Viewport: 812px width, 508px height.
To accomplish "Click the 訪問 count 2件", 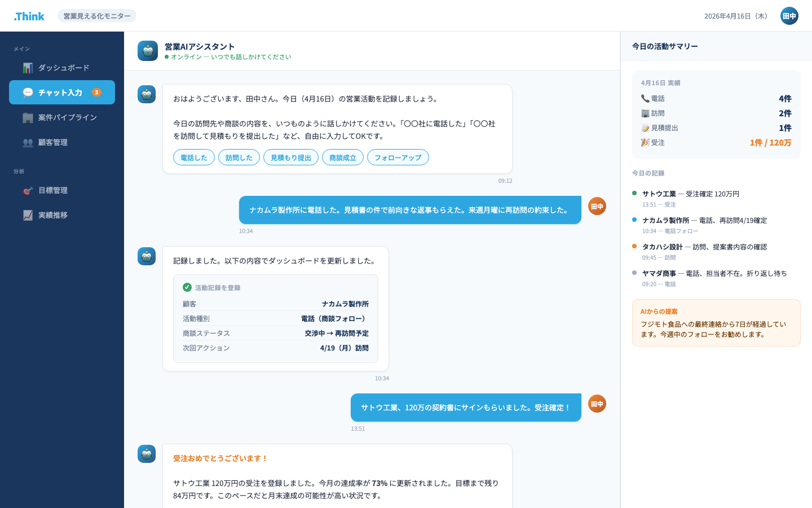I will tap(785, 113).
